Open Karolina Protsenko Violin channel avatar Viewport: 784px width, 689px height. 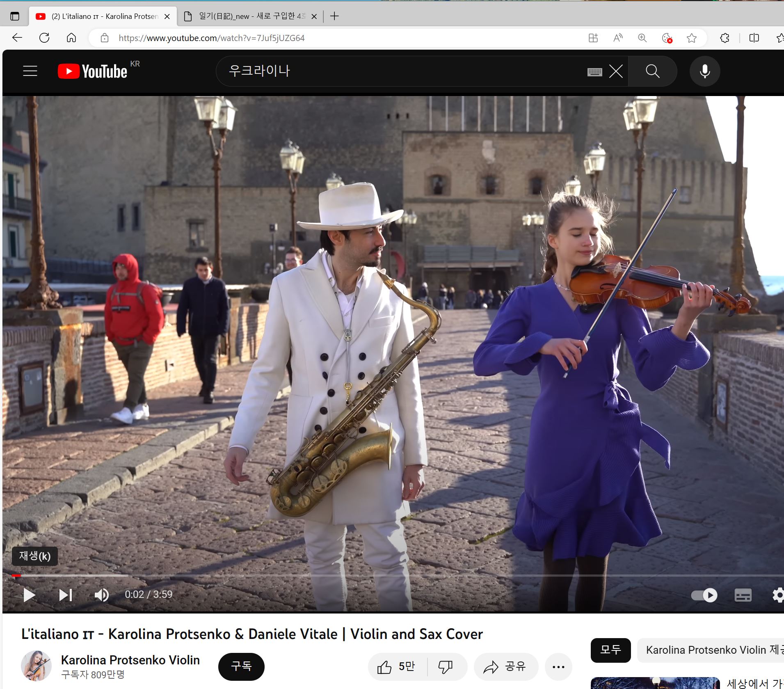(x=36, y=666)
